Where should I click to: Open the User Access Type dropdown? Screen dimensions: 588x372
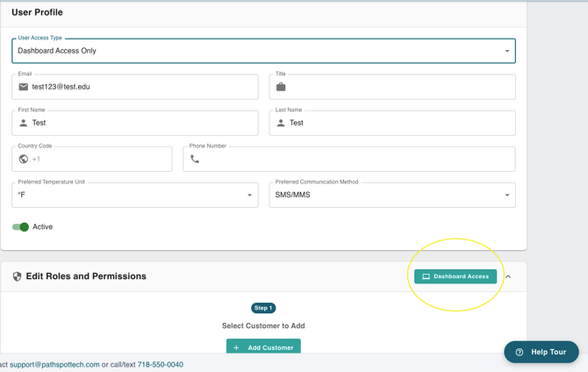pyautogui.click(x=263, y=51)
